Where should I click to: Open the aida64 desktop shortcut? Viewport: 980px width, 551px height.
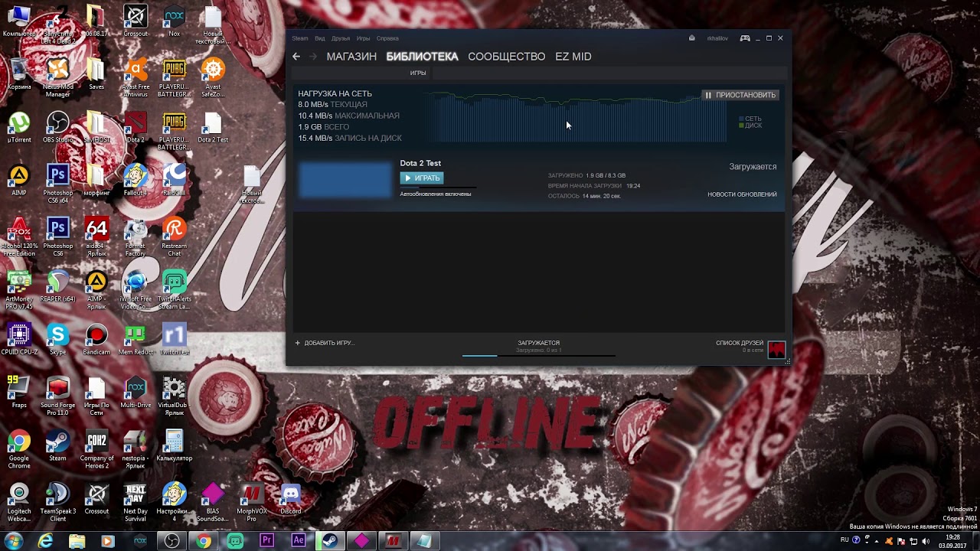click(96, 236)
